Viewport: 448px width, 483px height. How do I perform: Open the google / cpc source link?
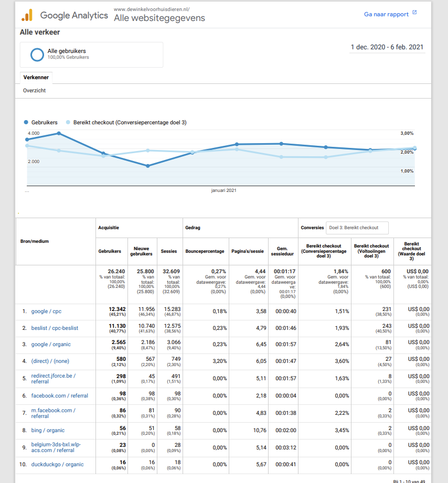pyautogui.click(x=46, y=312)
